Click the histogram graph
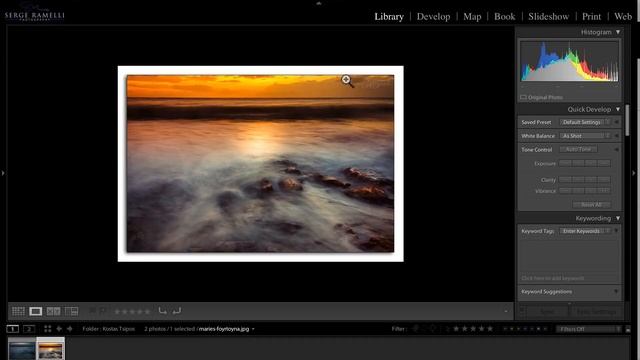 569,62
